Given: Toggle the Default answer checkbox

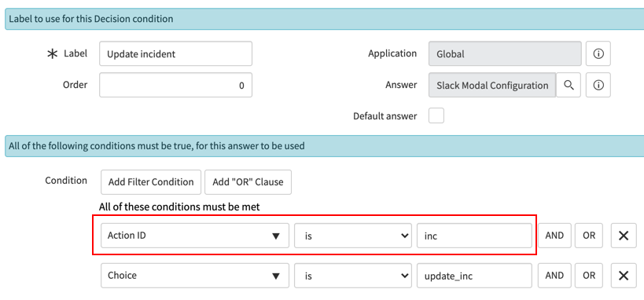Looking at the screenshot, I should point(436,115).
